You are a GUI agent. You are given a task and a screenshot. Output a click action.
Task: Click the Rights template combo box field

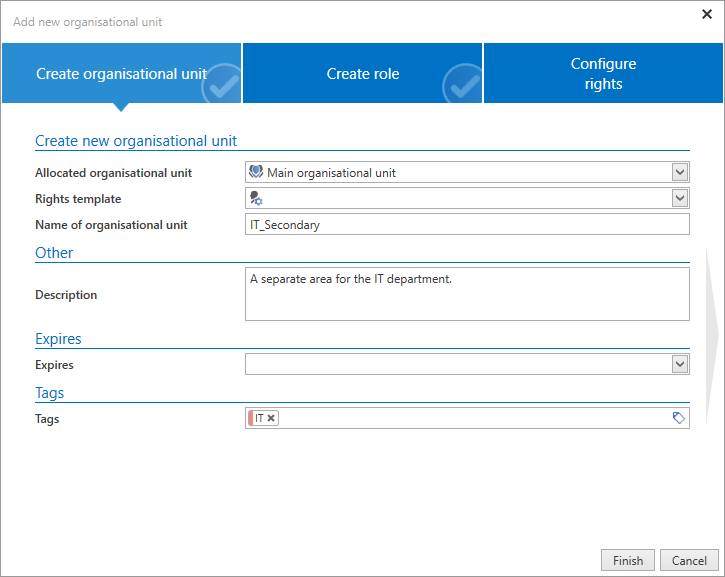pyautogui.click(x=467, y=198)
